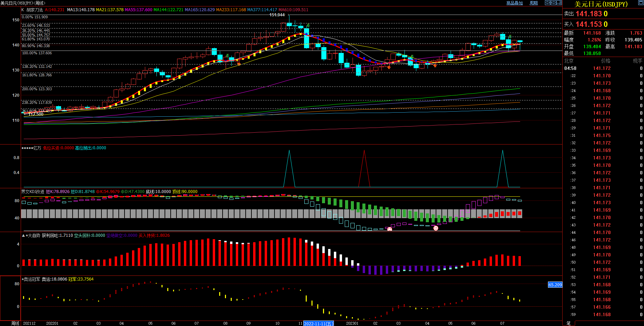Open the 商品叠加 overlay link
644x326 pixels.
click(x=514, y=3)
